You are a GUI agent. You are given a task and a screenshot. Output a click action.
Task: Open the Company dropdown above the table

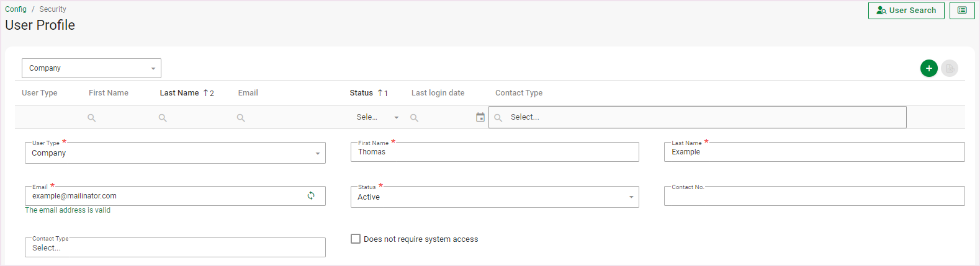click(91, 68)
